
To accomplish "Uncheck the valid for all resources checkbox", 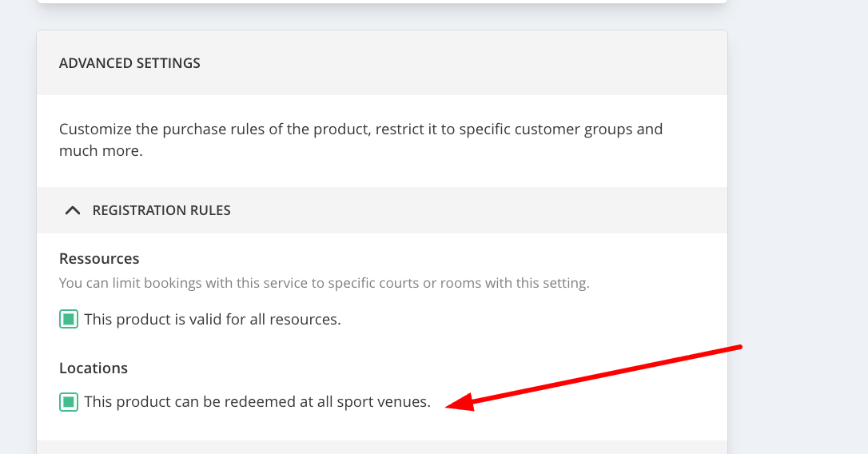I will [x=69, y=320].
